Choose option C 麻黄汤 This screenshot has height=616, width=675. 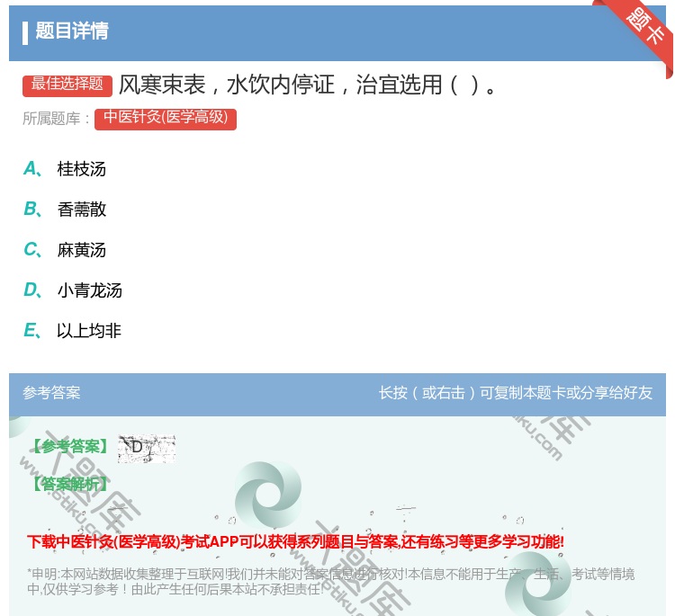[65, 249]
